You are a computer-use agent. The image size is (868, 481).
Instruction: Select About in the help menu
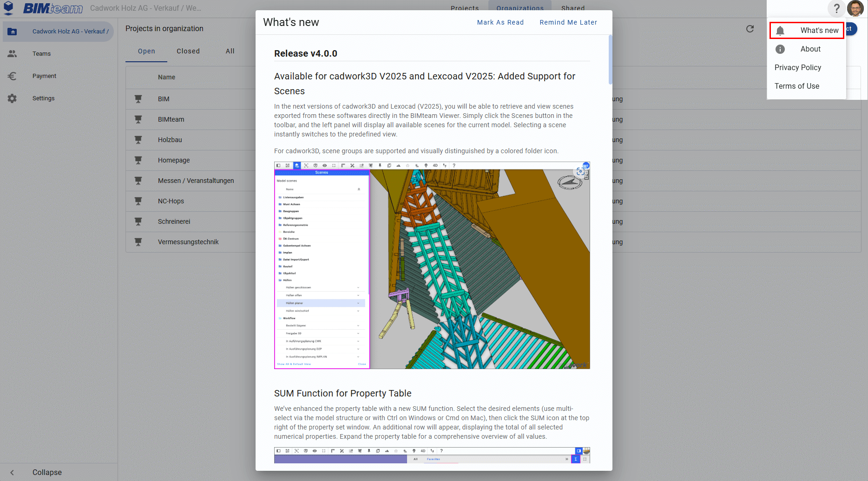(x=810, y=49)
